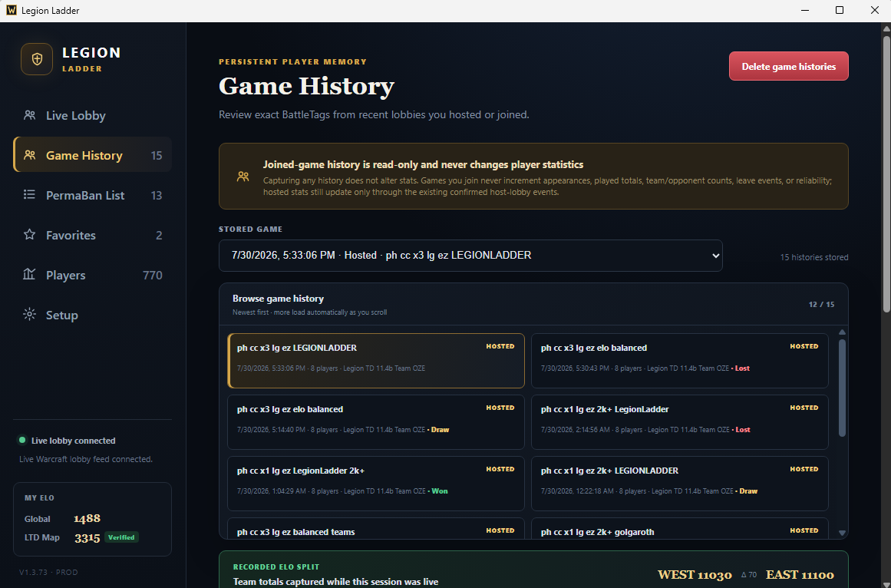Click the Setup gear icon

pos(30,315)
